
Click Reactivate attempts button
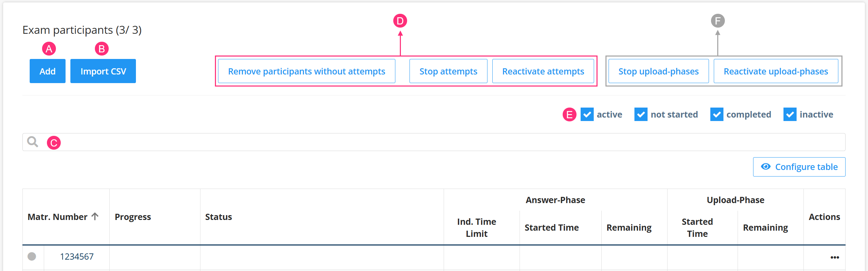(543, 71)
